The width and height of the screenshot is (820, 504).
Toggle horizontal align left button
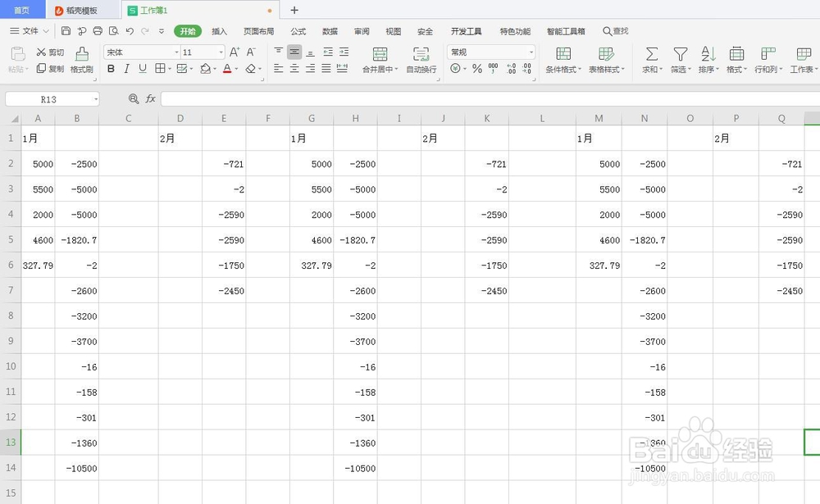pyautogui.click(x=278, y=69)
